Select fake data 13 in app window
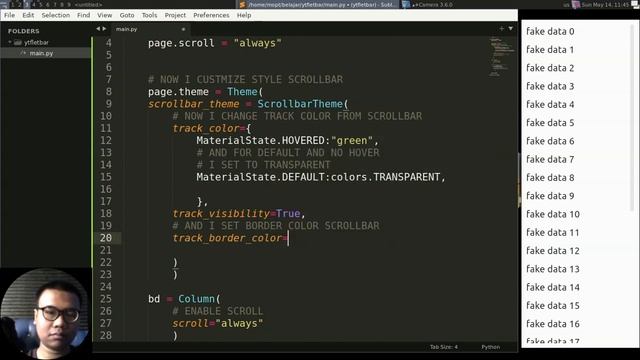The image size is (640, 360). click(553, 269)
